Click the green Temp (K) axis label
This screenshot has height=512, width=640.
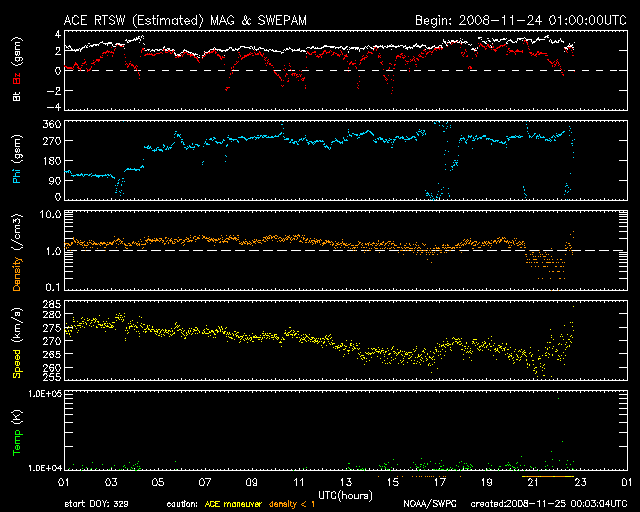click(x=17, y=434)
